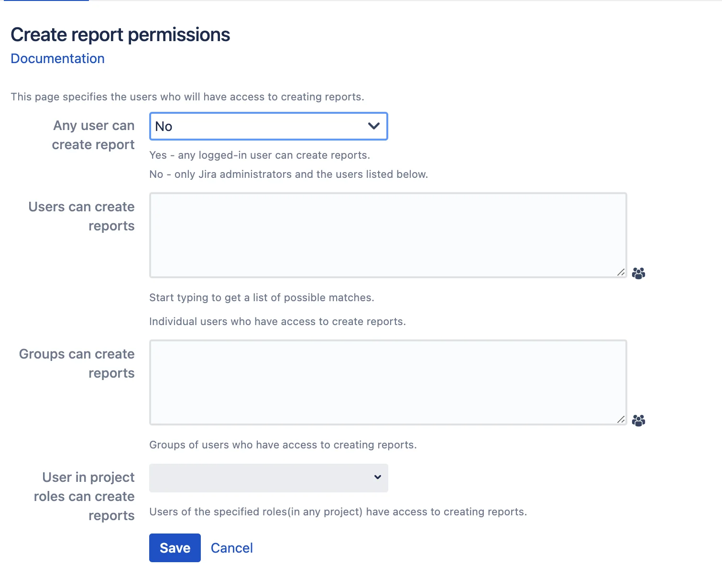
Task: Click the Save button
Action: pyautogui.click(x=175, y=548)
